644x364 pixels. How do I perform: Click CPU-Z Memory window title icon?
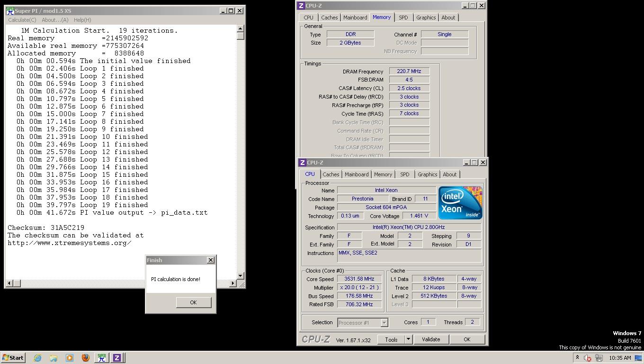[301, 6]
